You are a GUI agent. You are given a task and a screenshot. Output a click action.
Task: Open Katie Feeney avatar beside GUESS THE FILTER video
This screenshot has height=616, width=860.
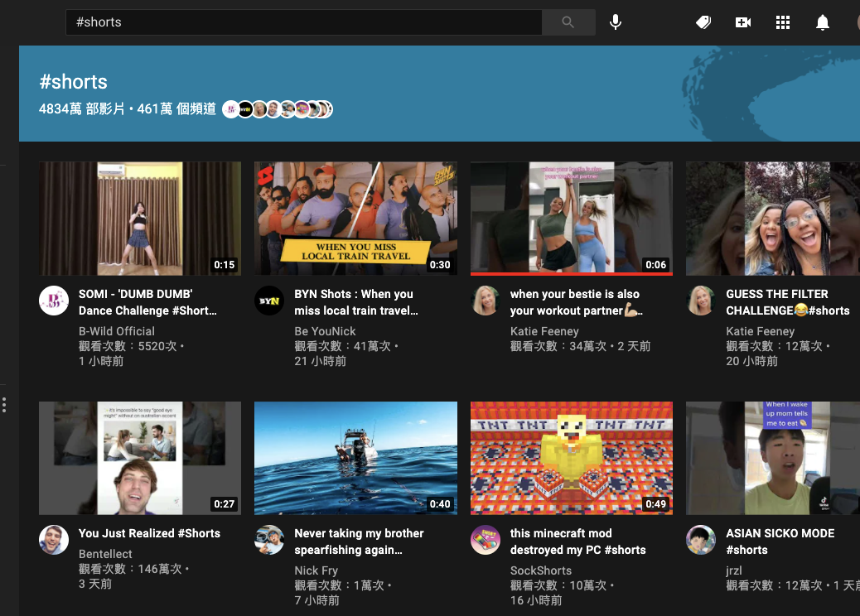point(701,301)
